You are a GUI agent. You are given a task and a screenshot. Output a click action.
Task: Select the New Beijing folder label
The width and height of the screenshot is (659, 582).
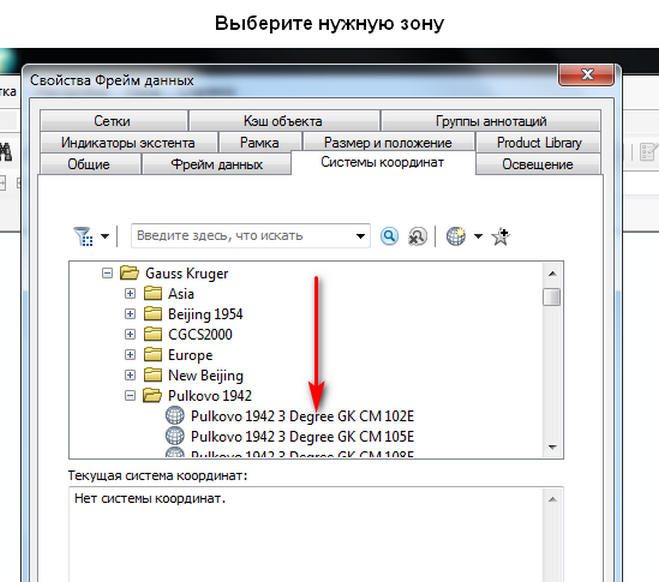tap(206, 375)
